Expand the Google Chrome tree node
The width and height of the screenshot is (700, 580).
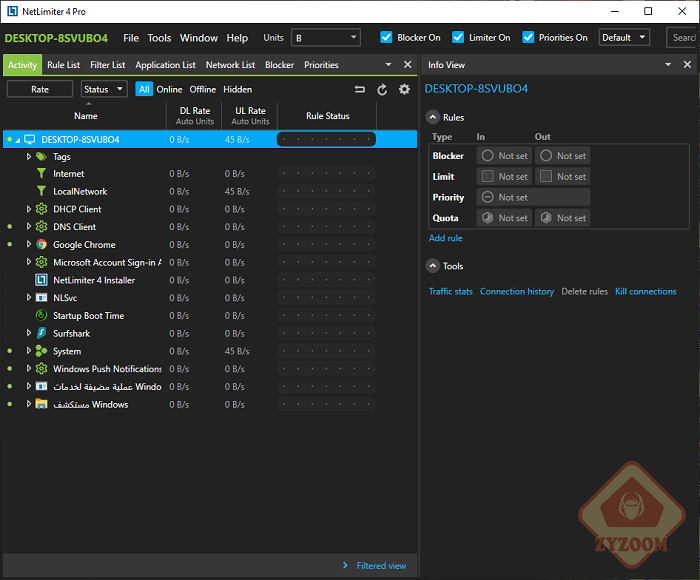point(29,244)
